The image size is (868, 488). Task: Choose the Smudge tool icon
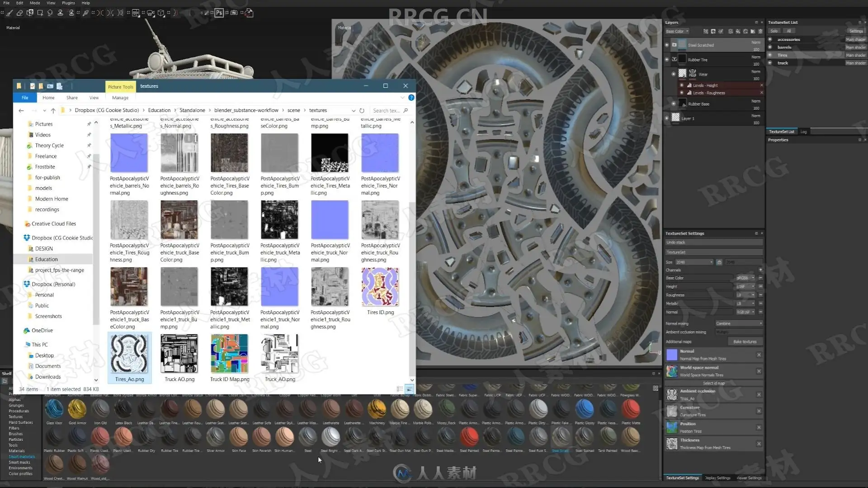pos(50,13)
